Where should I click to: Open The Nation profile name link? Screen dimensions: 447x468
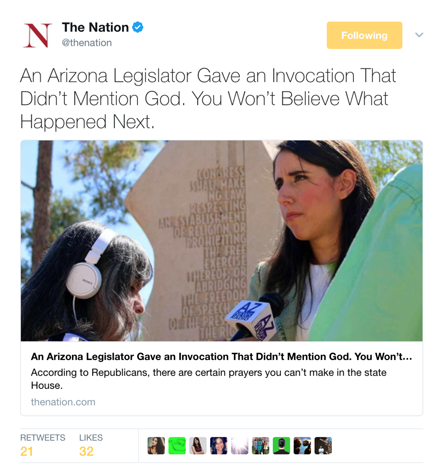pyautogui.click(x=95, y=27)
